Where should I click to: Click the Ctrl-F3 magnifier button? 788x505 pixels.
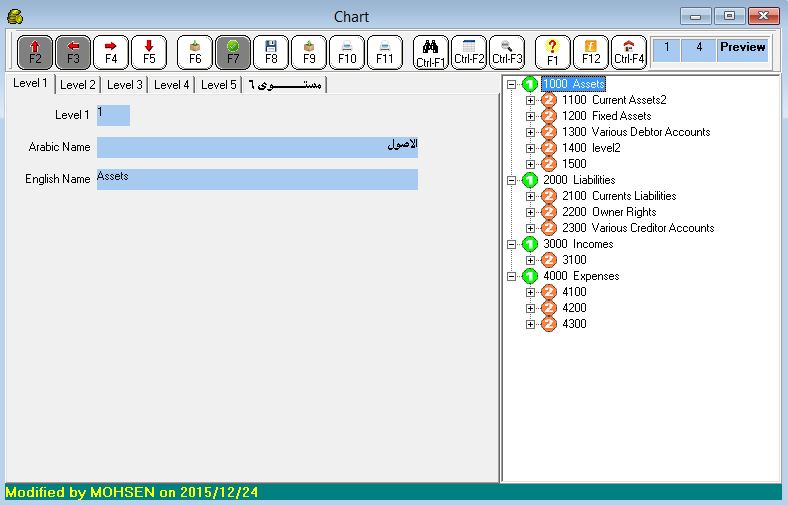[x=507, y=52]
